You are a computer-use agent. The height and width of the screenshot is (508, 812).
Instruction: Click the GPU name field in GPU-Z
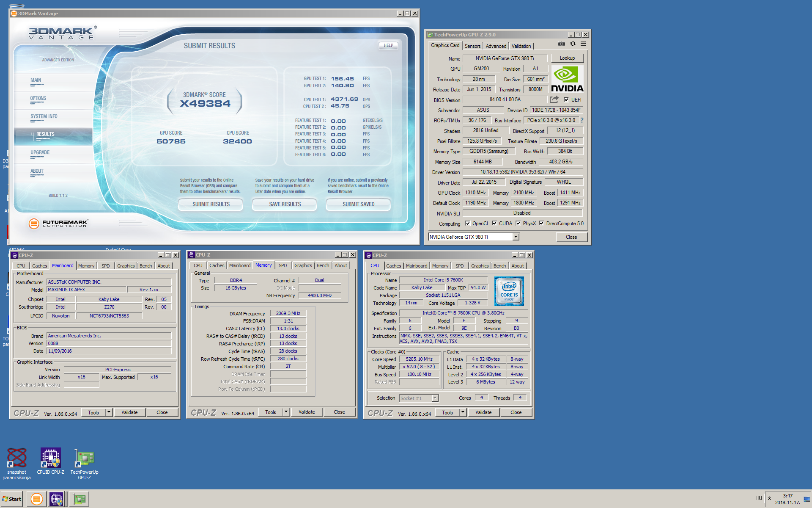[505, 58]
